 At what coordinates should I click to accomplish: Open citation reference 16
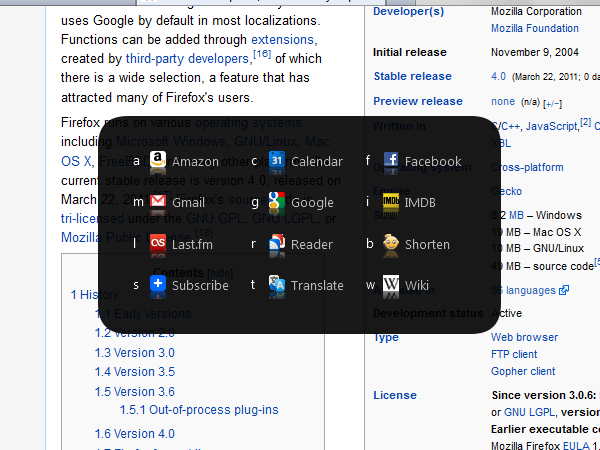coord(262,54)
